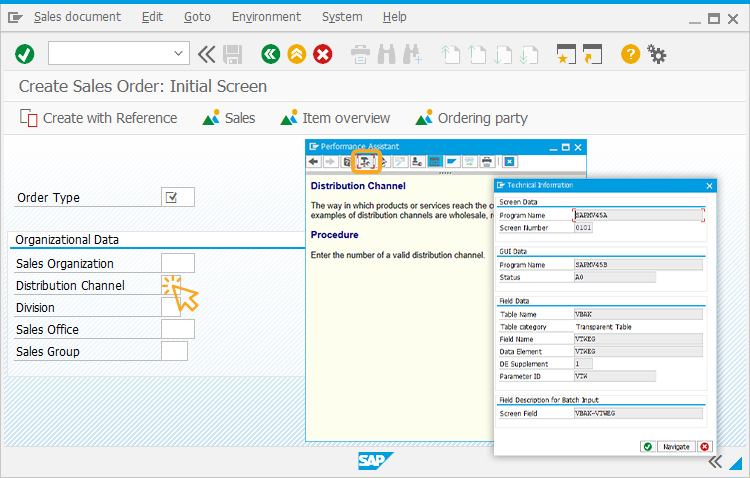Click the Find binoculars icon
Screen dimensions: 750x478
[386, 54]
